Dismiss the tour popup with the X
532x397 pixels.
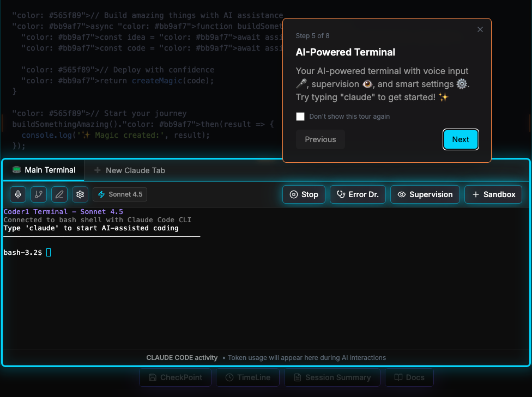[x=480, y=29]
